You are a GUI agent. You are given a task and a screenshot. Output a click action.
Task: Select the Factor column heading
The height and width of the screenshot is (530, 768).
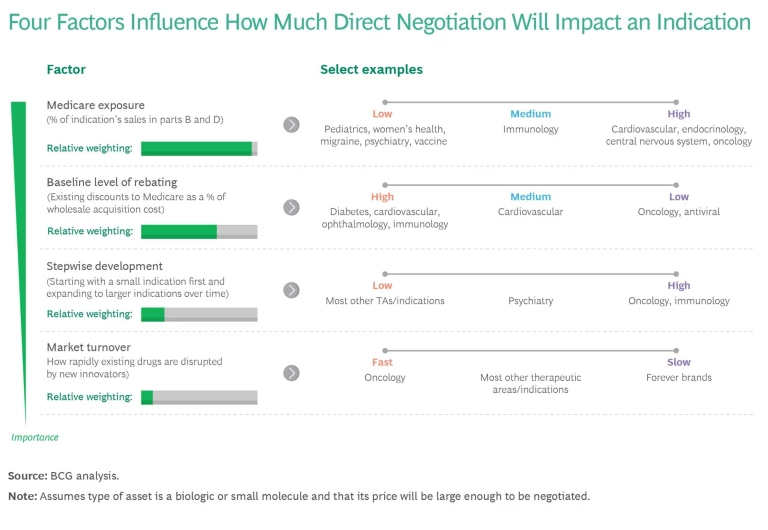[x=66, y=70]
